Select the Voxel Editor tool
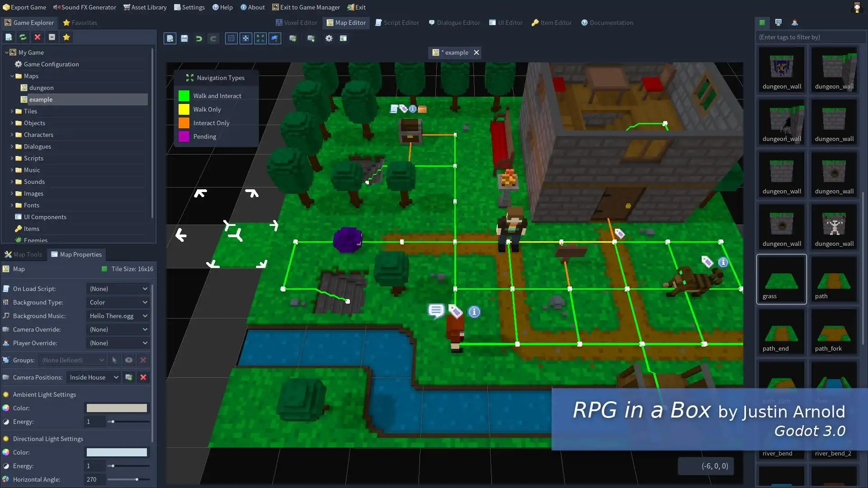This screenshot has height=488, width=868. pos(296,22)
